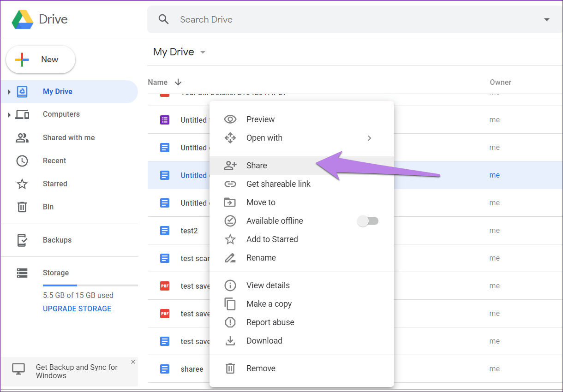Click the New button

tap(41, 59)
